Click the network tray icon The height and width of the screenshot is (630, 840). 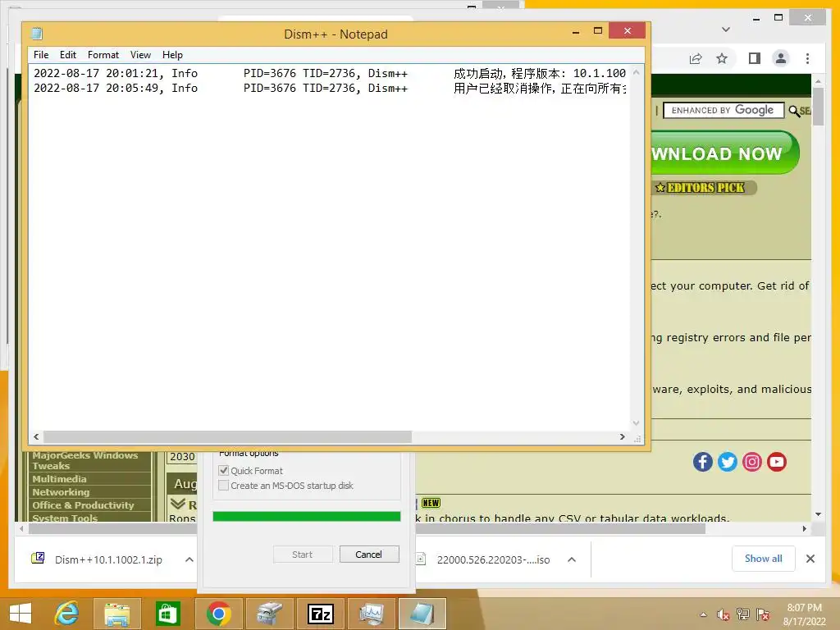743,614
